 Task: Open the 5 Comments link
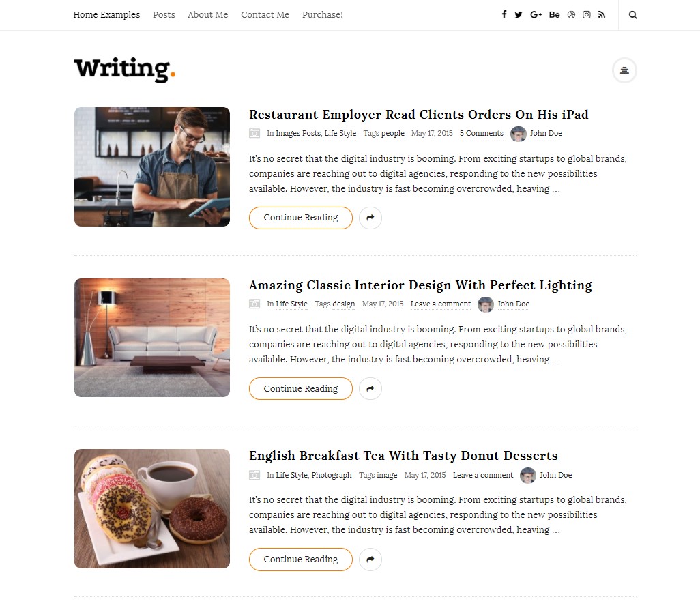click(x=481, y=133)
